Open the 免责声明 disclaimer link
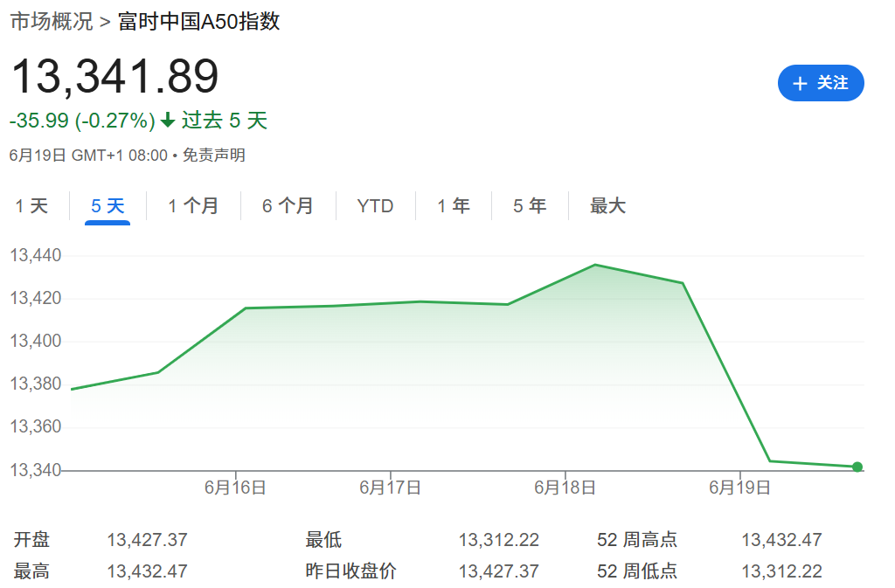The height and width of the screenshot is (588, 895). (213, 156)
